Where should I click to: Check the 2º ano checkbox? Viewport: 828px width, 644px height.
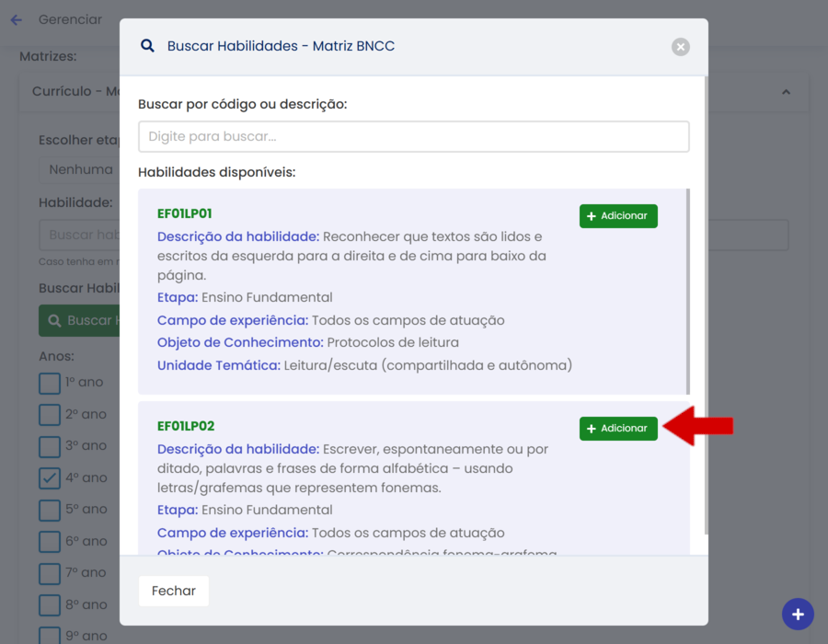point(50,414)
